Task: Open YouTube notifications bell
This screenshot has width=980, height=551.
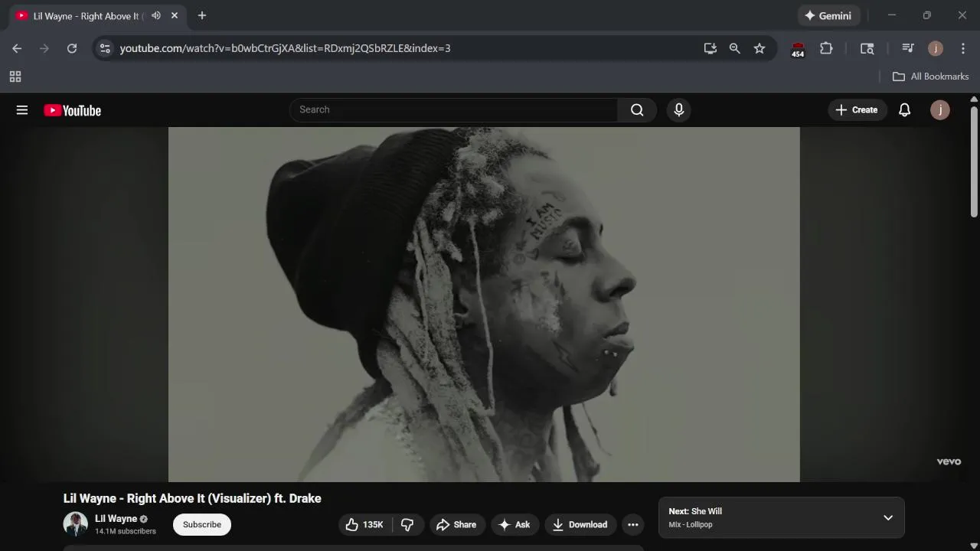Action: pyautogui.click(x=904, y=110)
